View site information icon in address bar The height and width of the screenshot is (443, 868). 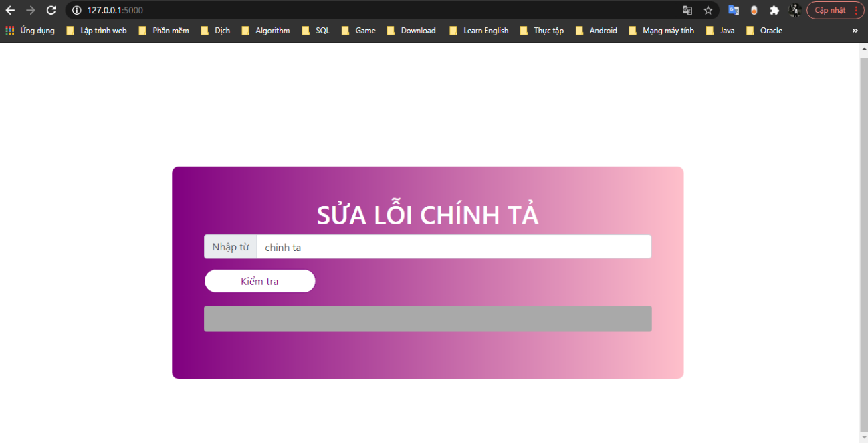click(x=76, y=10)
